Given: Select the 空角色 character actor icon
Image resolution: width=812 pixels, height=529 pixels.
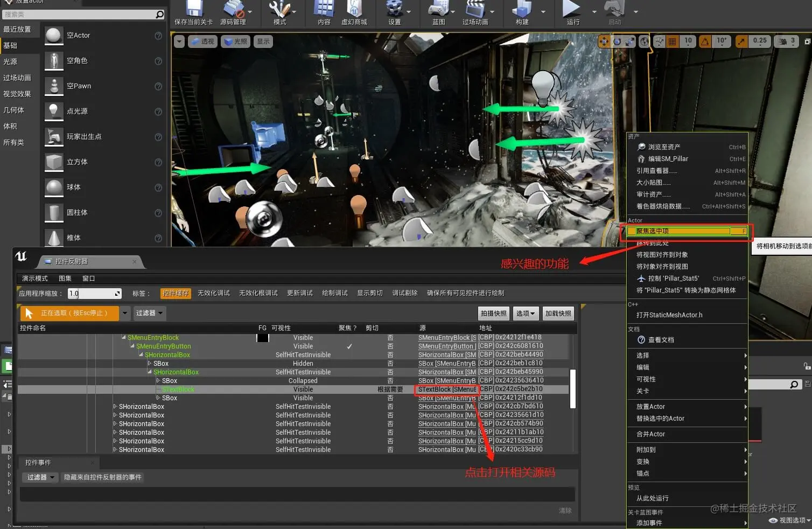Looking at the screenshot, I should click(x=54, y=61).
